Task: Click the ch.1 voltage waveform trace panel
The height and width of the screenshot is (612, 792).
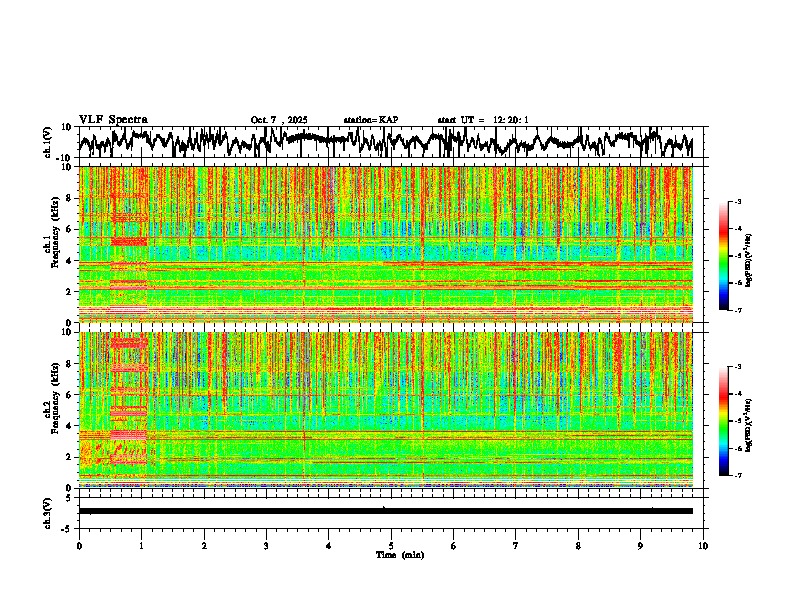Action: 390,142
